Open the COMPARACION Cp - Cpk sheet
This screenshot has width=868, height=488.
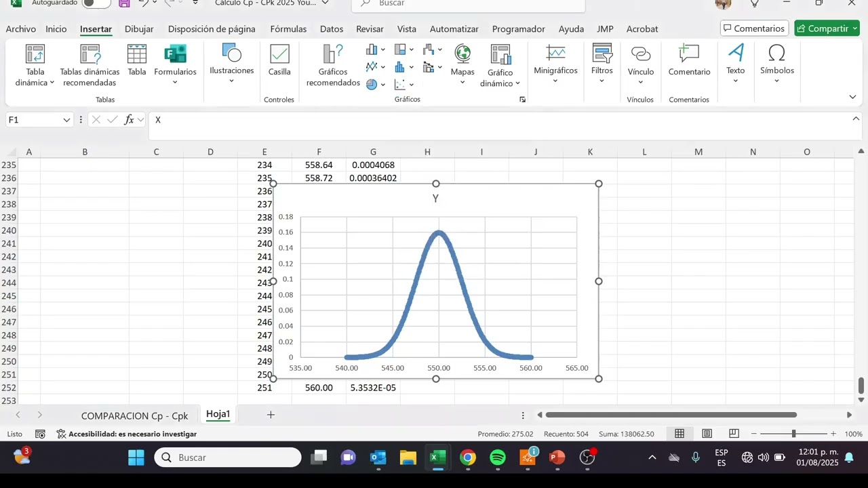point(134,415)
